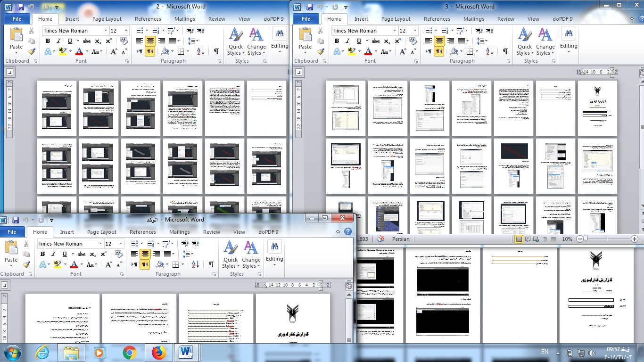Click the File button in اتوکد window

pyautogui.click(x=12, y=232)
